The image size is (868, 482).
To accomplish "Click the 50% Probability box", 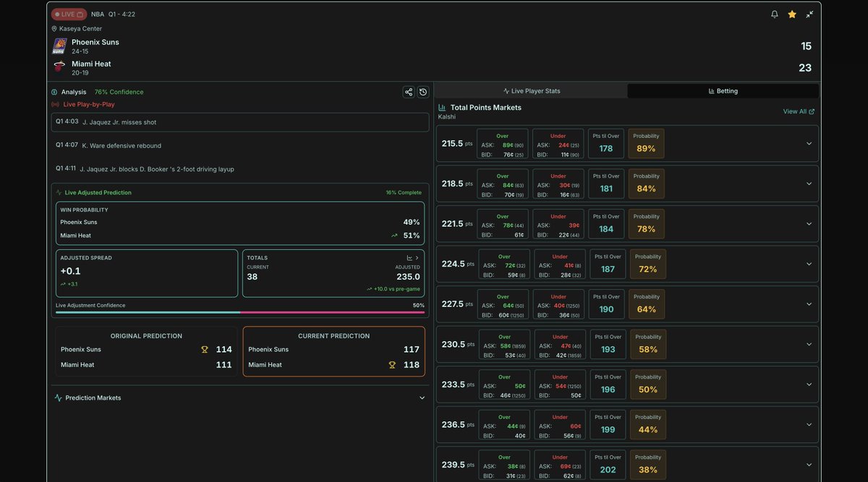I will (x=648, y=384).
